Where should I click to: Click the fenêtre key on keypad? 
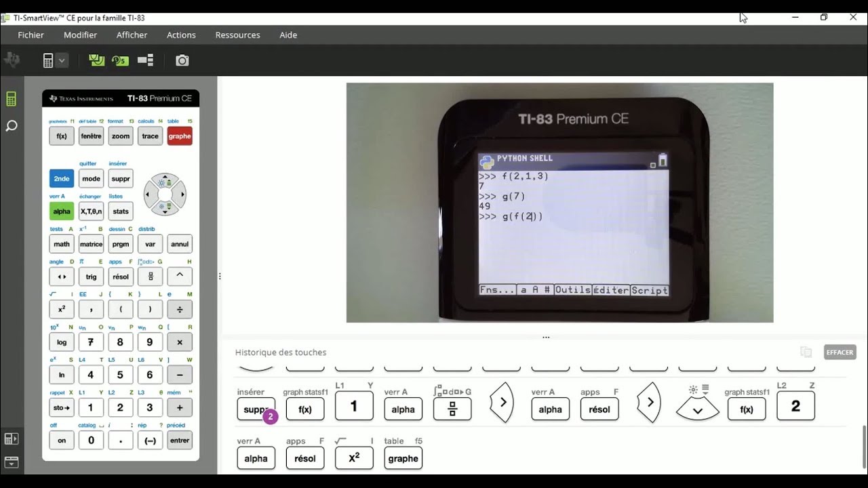[91, 136]
